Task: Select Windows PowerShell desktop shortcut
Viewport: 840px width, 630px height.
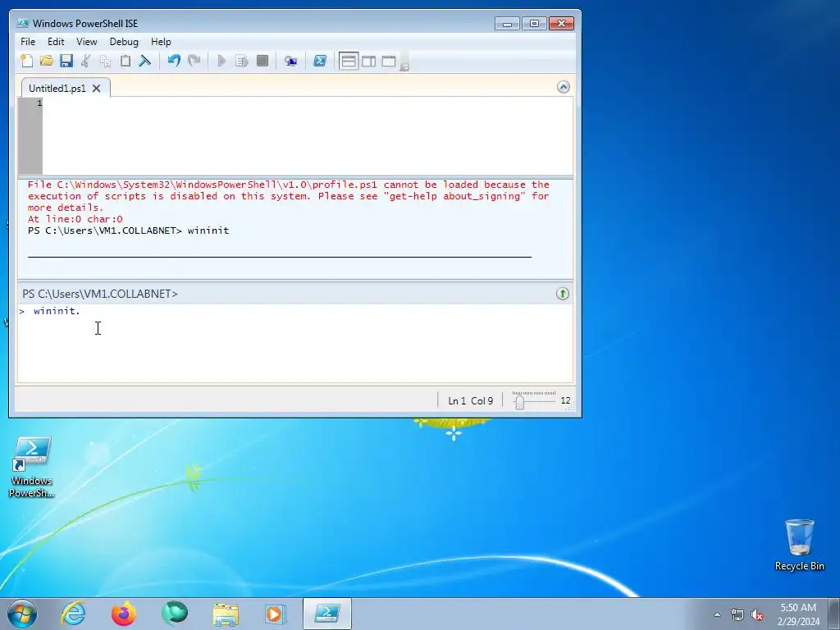Action: [x=32, y=467]
